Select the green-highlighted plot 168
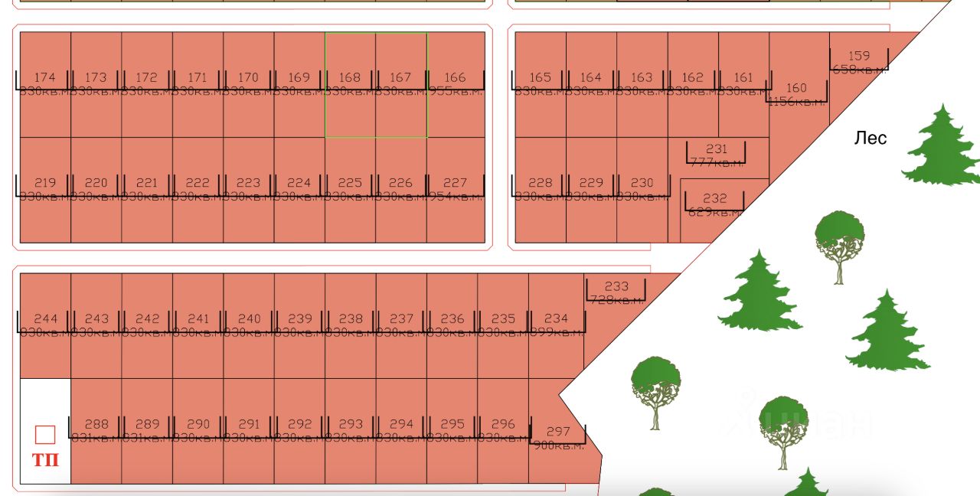The width and height of the screenshot is (980, 496). tap(351, 84)
